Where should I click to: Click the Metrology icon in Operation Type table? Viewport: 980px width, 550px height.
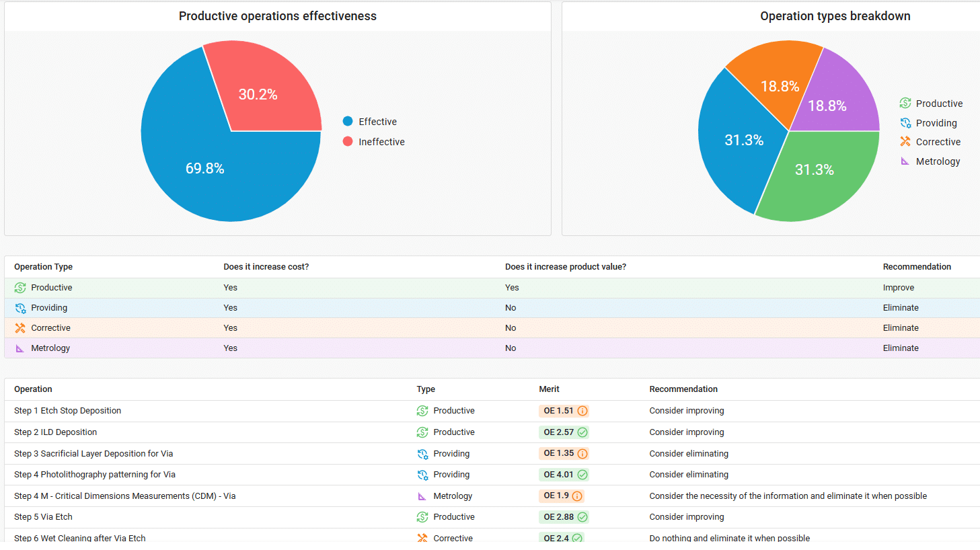point(20,348)
